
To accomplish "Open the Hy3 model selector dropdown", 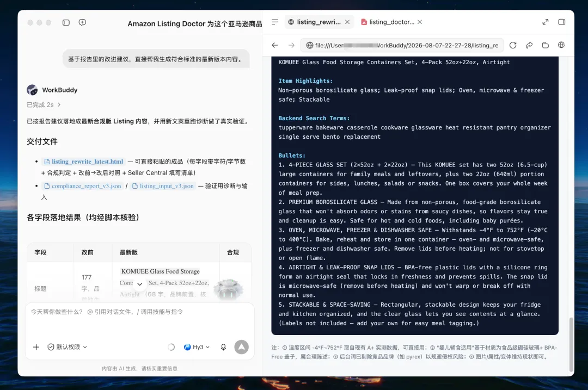I will tap(197, 347).
